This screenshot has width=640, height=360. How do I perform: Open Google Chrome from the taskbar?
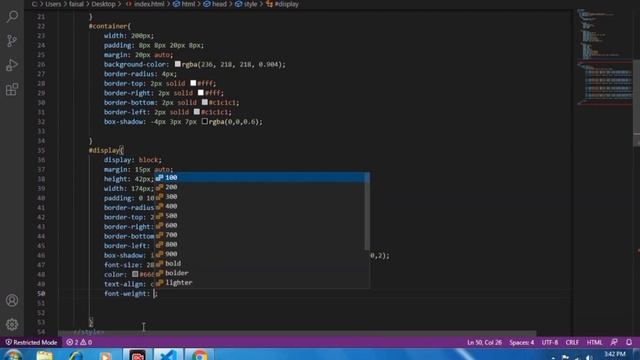click(x=199, y=355)
